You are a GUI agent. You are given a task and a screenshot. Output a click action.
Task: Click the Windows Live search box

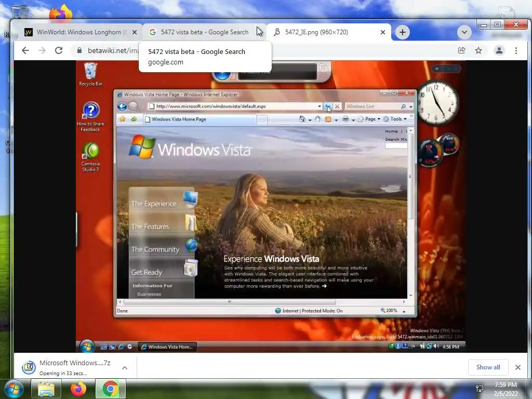pos(373,106)
